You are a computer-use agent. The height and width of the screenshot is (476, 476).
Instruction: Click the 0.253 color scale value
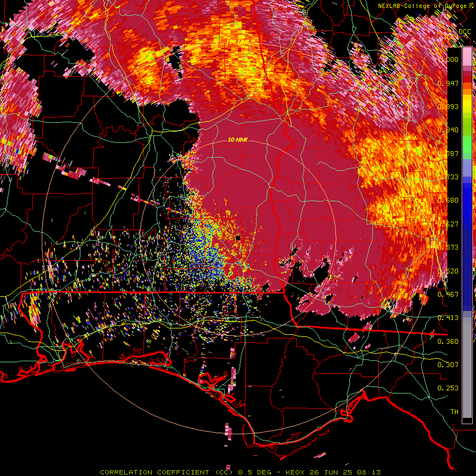click(x=448, y=388)
